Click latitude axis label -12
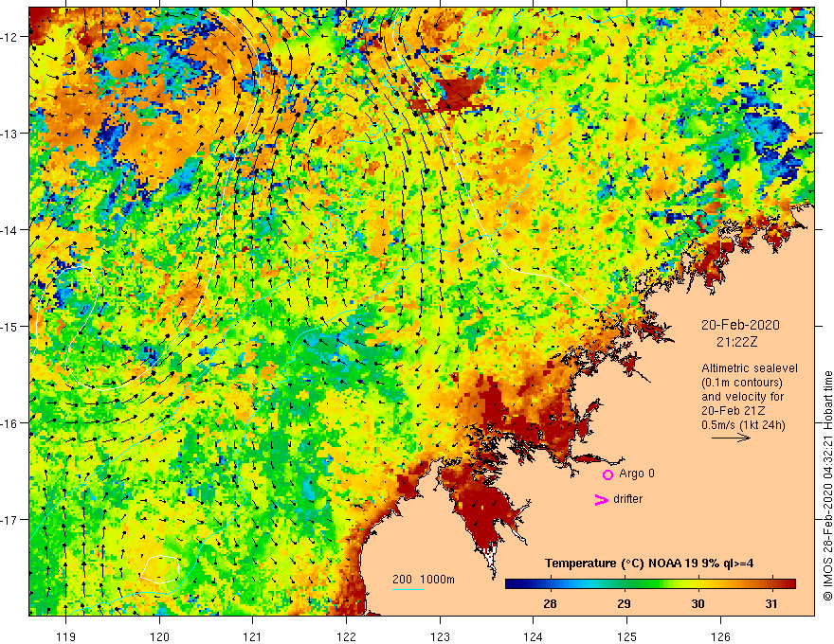834x644 pixels. click(10, 37)
